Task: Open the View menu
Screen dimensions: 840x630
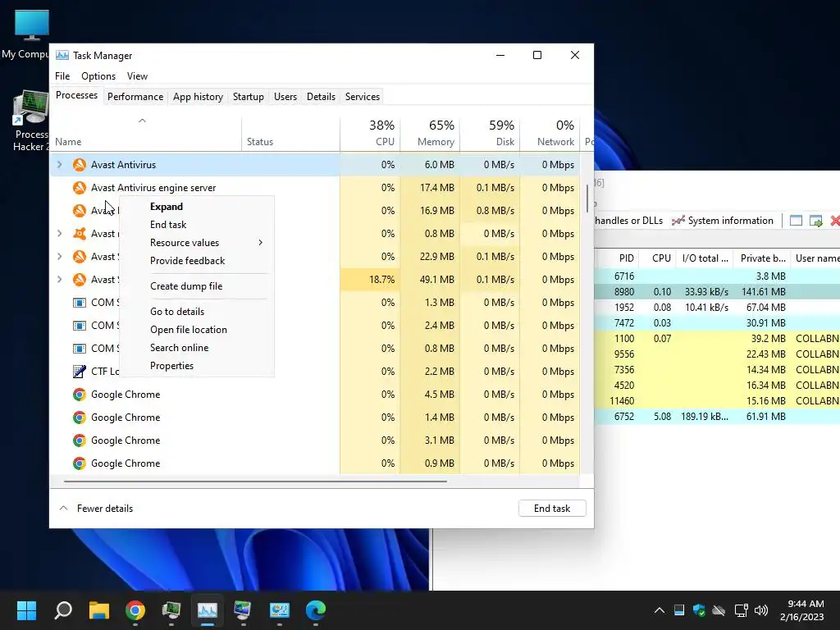Action: pyautogui.click(x=137, y=76)
